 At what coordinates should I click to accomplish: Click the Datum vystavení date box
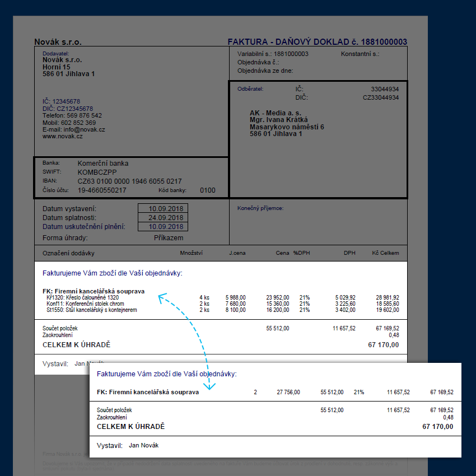(163, 208)
